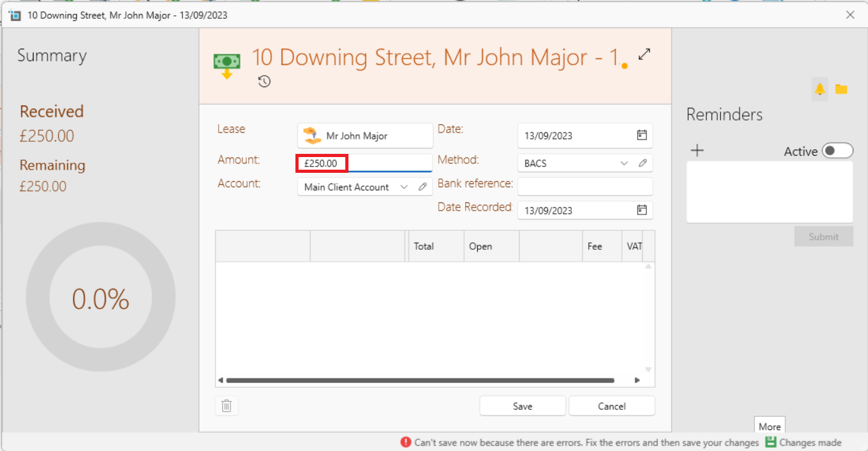
Task: Click the Fee column header
Action: [602, 246]
